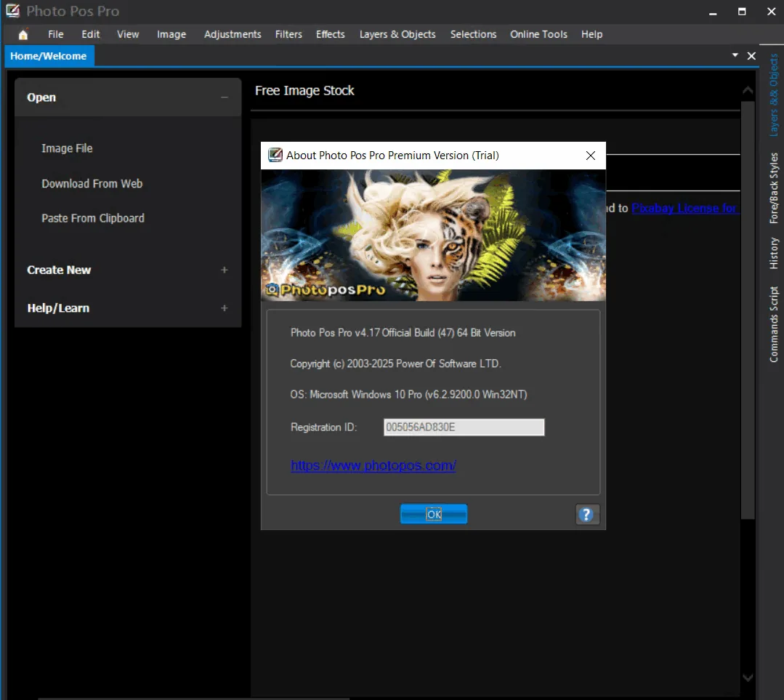Collapse the Open section
The height and width of the screenshot is (700, 784).
click(225, 97)
